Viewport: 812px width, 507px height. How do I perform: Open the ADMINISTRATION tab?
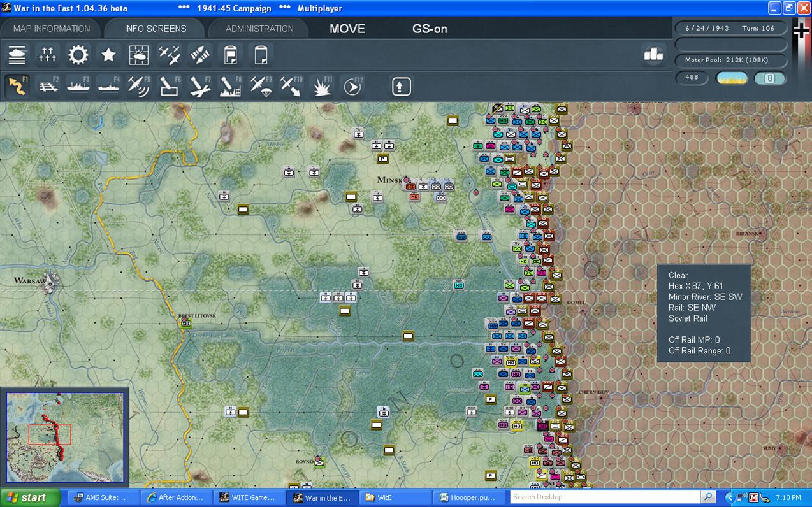tap(259, 29)
